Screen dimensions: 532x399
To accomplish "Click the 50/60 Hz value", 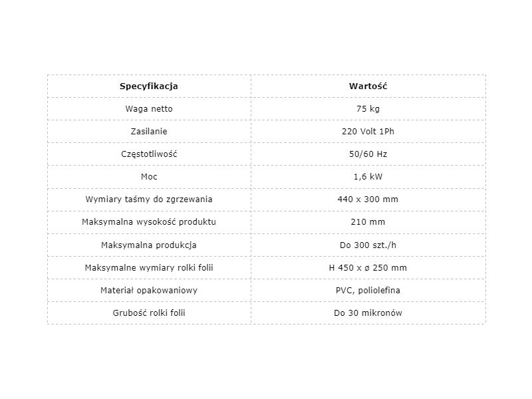I will click(368, 154).
